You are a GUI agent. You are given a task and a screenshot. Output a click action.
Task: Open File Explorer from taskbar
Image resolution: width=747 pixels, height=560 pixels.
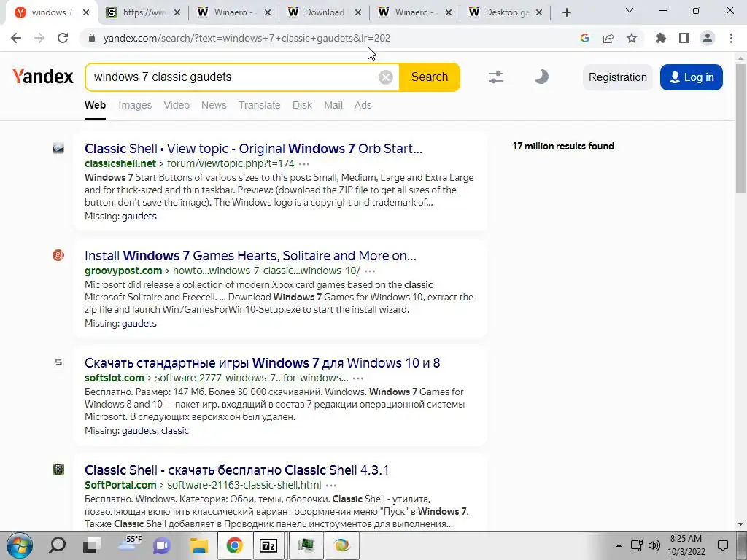click(199, 545)
